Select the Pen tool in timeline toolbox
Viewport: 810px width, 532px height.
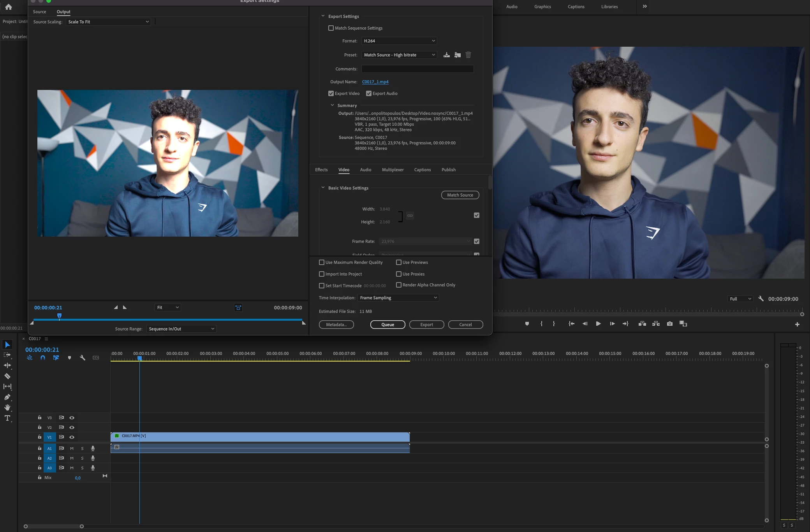click(x=7, y=397)
